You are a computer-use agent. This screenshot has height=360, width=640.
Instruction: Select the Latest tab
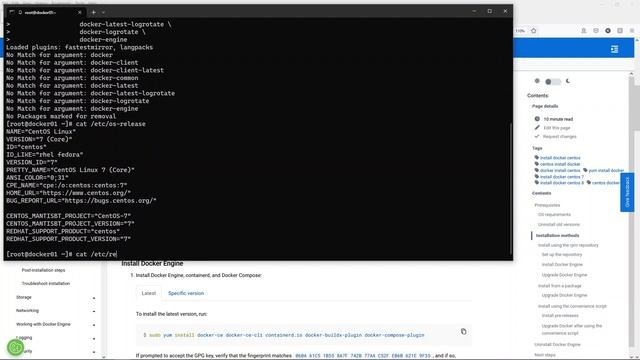tap(149, 293)
